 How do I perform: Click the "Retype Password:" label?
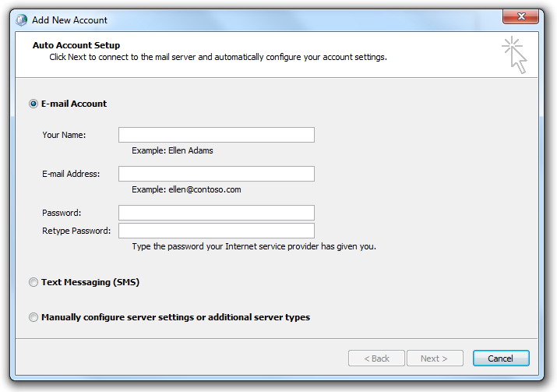76,231
